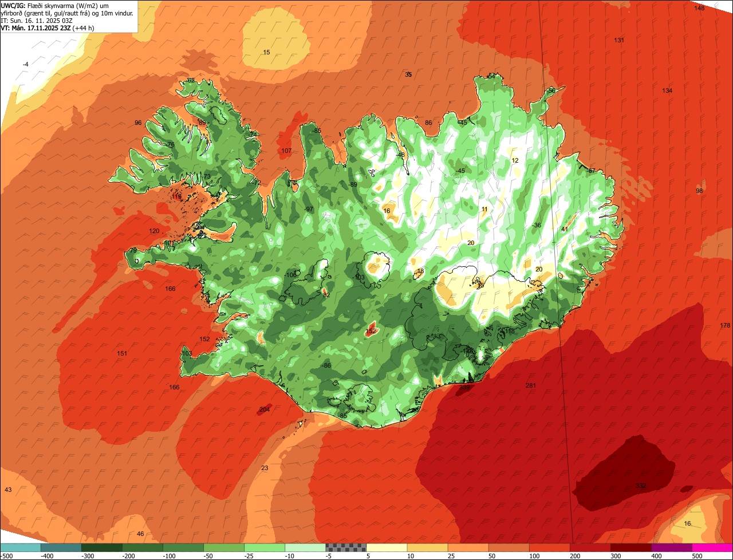
Task: Select the '-89' value on land
Action: tap(353, 184)
